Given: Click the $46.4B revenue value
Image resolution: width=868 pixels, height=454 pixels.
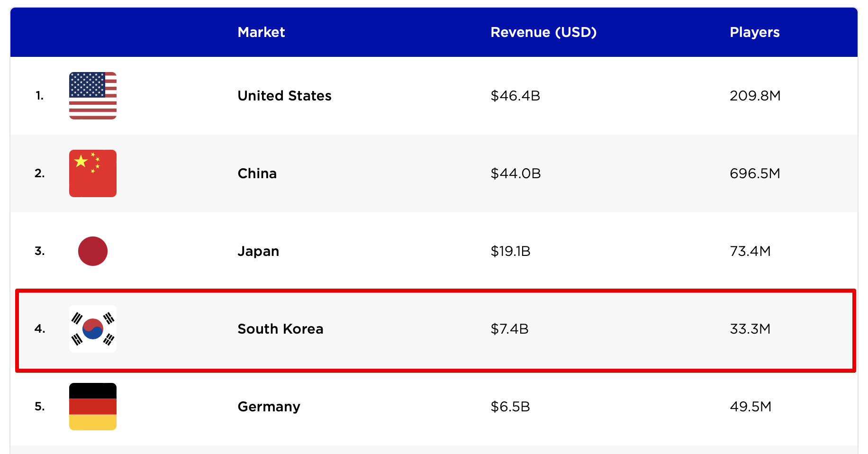Looking at the screenshot, I should tap(515, 95).
